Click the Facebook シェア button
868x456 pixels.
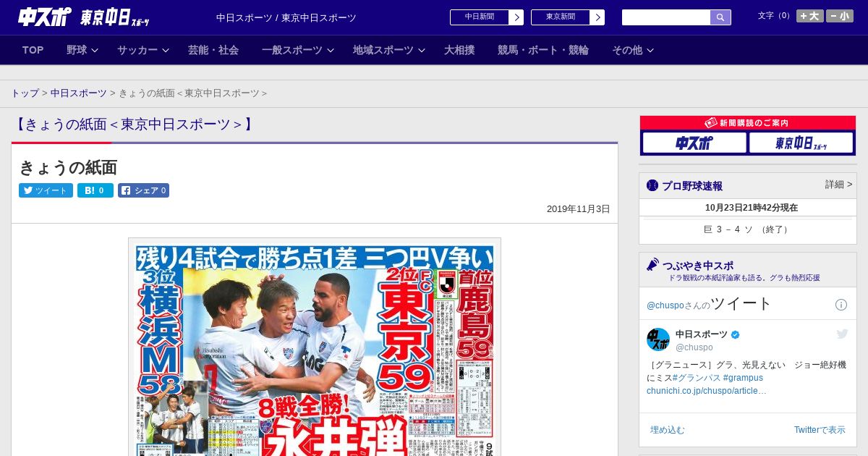(x=143, y=190)
